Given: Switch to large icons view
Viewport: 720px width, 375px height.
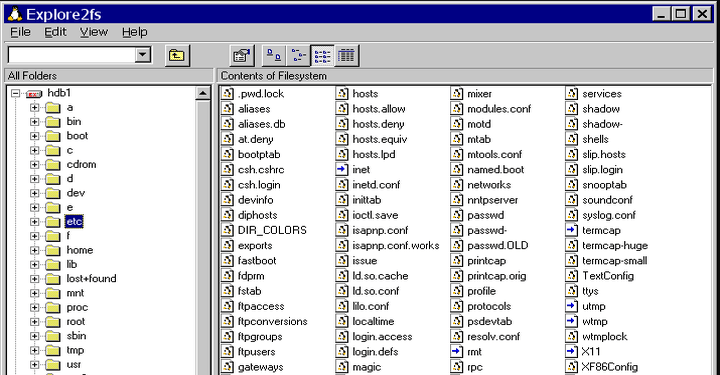Looking at the screenshot, I should click(x=274, y=56).
